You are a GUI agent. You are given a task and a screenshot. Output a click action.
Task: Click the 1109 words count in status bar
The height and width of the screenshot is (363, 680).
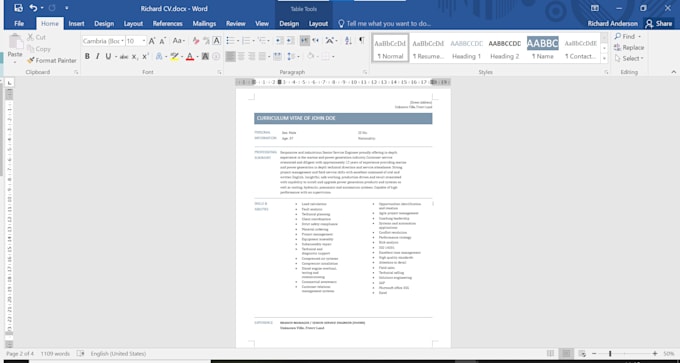point(55,354)
